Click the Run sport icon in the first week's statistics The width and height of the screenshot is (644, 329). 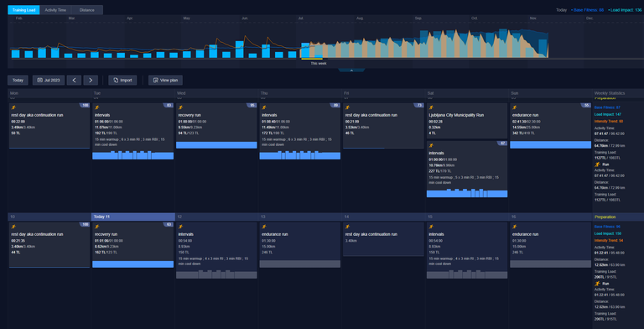tap(597, 164)
